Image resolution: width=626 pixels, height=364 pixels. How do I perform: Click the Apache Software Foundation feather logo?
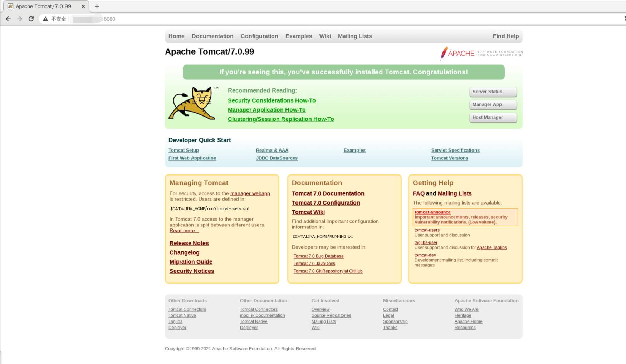click(481, 53)
